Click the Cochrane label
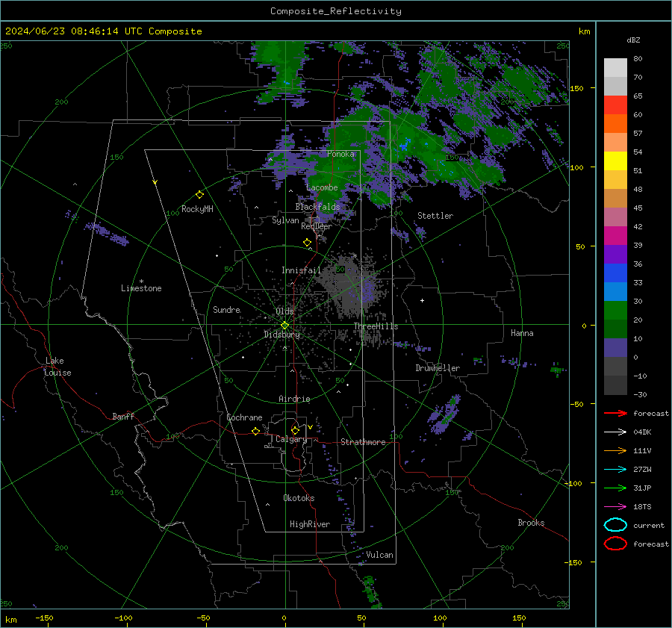Screen dimensions: 672x628 click(244, 417)
